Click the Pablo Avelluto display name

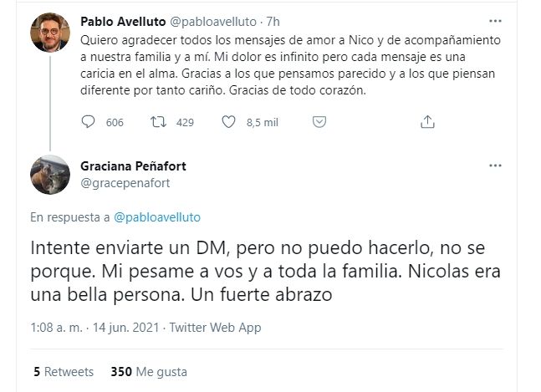point(122,19)
